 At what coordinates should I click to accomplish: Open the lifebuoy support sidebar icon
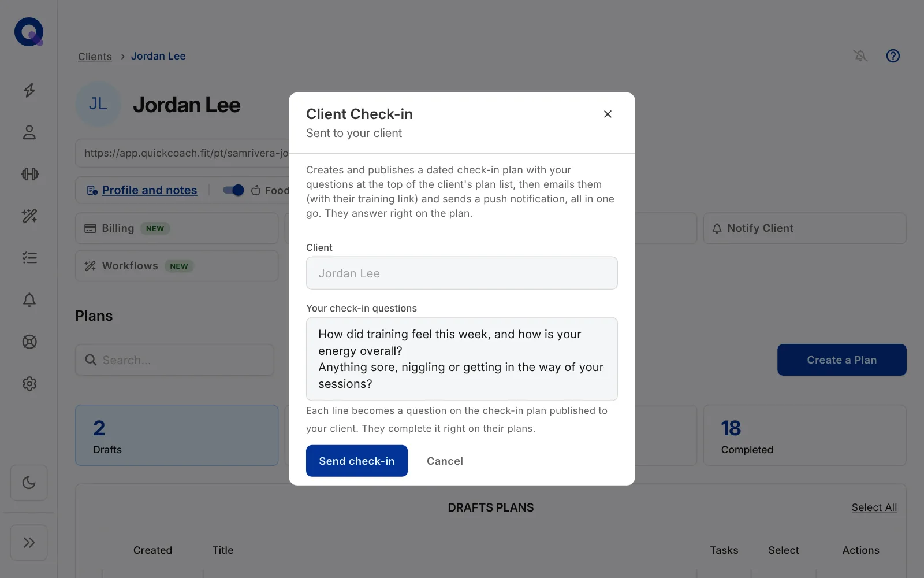(29, 342)
